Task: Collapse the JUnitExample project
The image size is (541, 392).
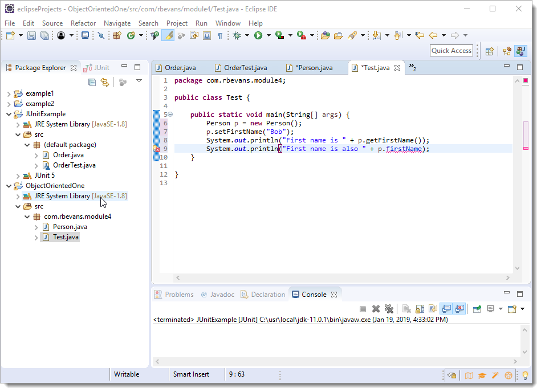Action: [x=9, y=114]
